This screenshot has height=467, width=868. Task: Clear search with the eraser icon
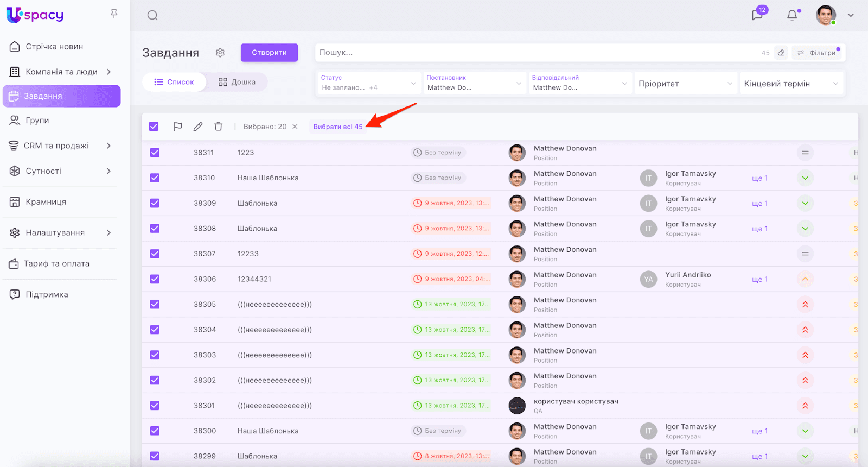pyautogui.click(x=781, y=53)
